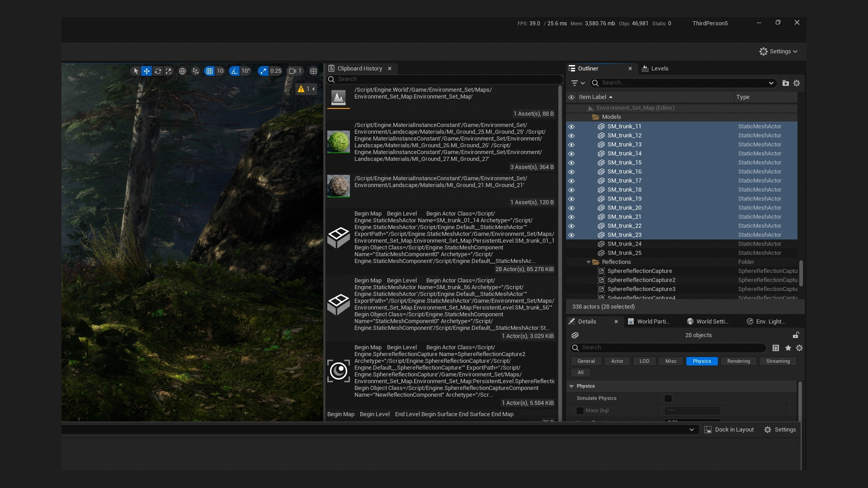Screen dimensions: 868x488
Task: Select the SM_trunk_56 clipboard entry icon
Action: (339, 304)
